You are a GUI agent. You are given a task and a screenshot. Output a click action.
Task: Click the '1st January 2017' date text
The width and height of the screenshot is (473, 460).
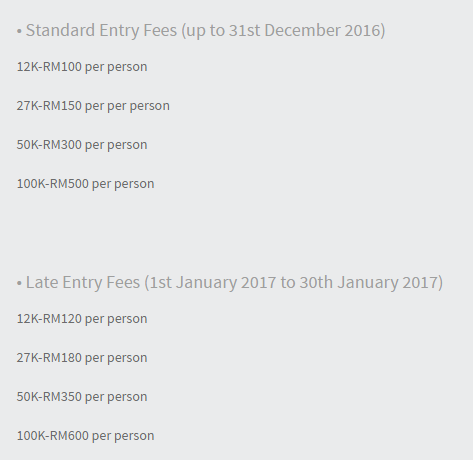[x=213, y=282]
